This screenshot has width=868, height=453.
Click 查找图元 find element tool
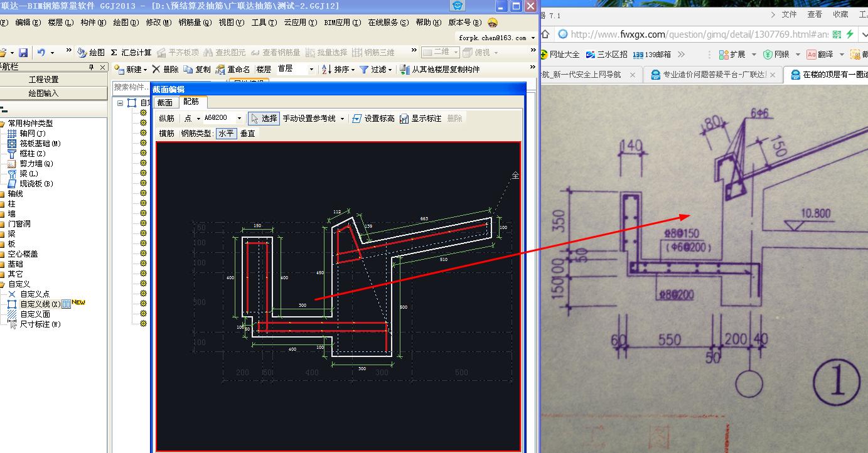225,53
